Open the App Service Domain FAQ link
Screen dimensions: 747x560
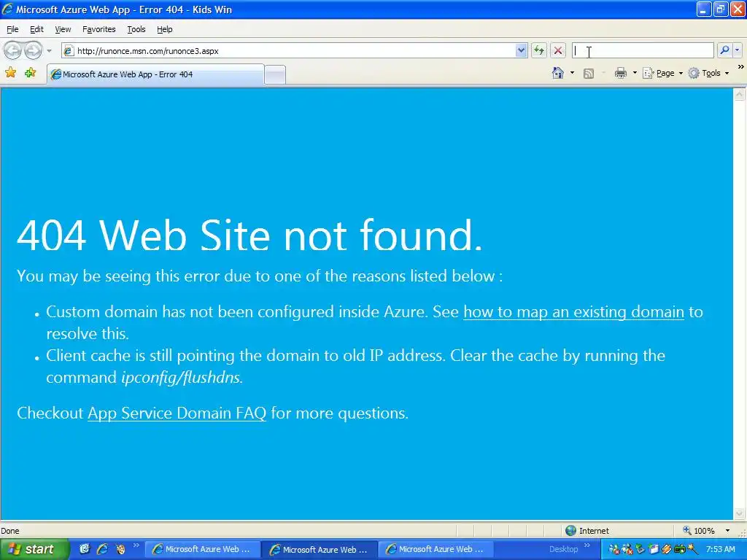[x=177, y=413]
